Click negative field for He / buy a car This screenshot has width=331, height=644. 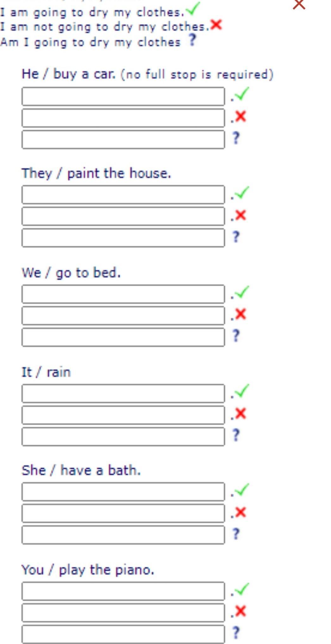[123, 118]
